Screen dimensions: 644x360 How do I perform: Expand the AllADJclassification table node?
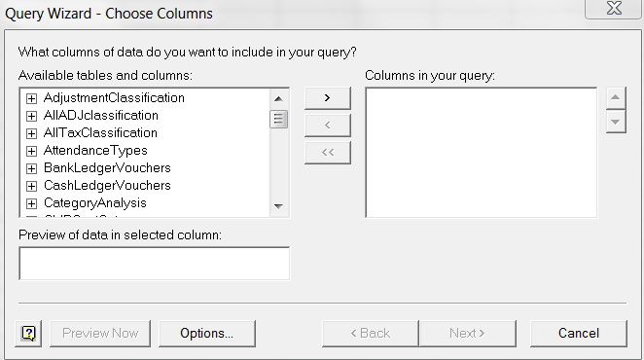(x=31, y=117)
